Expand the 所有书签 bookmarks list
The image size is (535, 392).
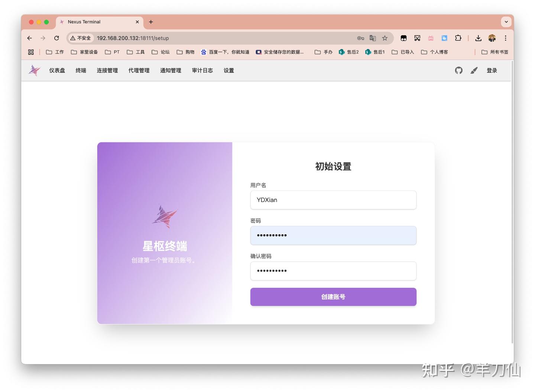tap(498, 52)
